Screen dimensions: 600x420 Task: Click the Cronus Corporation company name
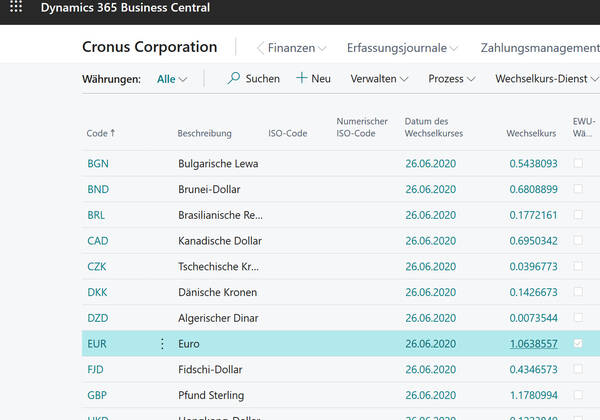pyautogui.click(x=150, y=47)
